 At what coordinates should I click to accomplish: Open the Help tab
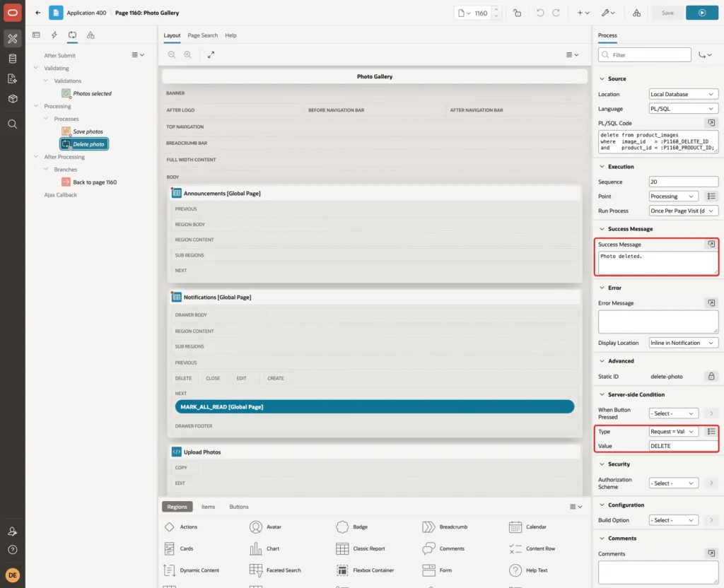tap(230, 35)
